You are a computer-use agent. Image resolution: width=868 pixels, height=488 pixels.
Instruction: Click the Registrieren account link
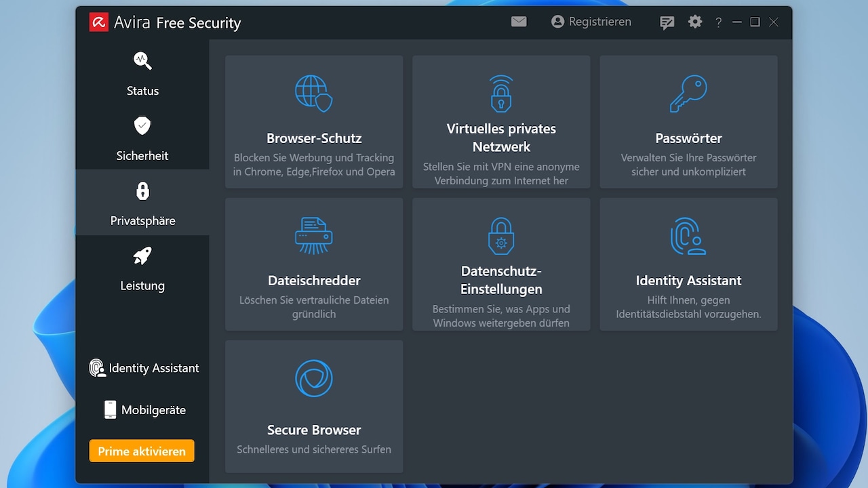(x=591, y=22)
